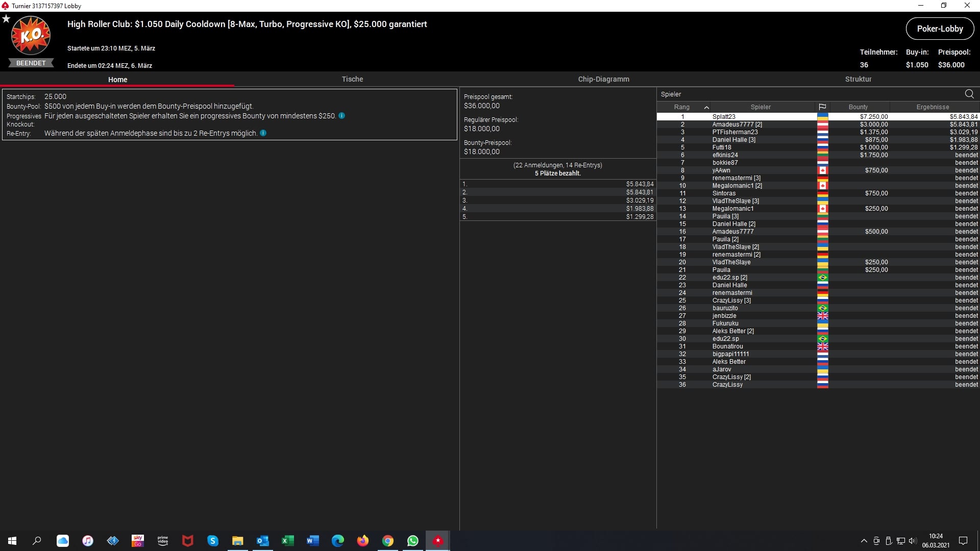Switch to the Struktur tab
The width and height of the screenshot is (980, 551).
click(858, 79)
